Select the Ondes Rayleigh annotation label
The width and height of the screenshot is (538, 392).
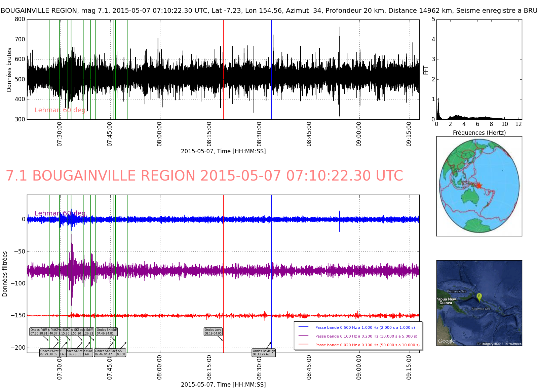pyautogui.click(x=264, y=353)
